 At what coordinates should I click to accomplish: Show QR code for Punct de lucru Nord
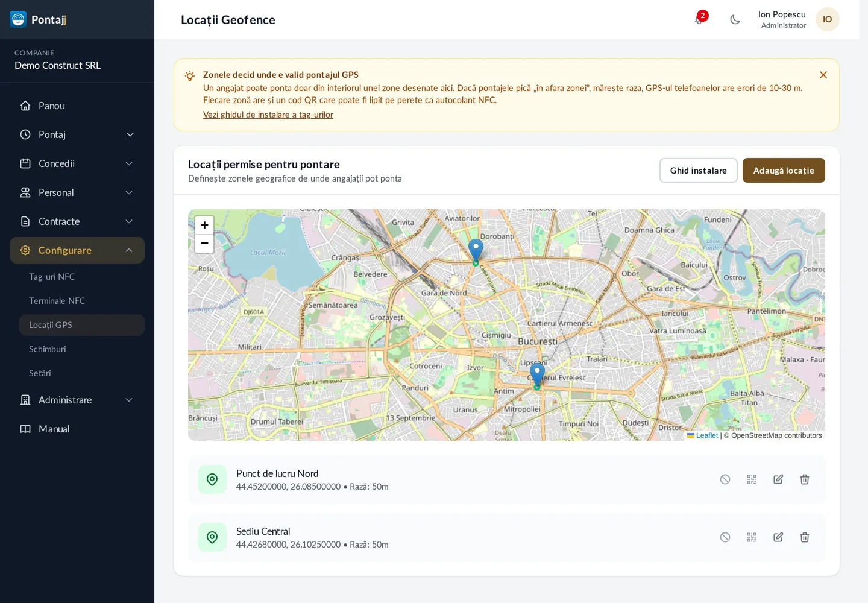coord(752,479)
